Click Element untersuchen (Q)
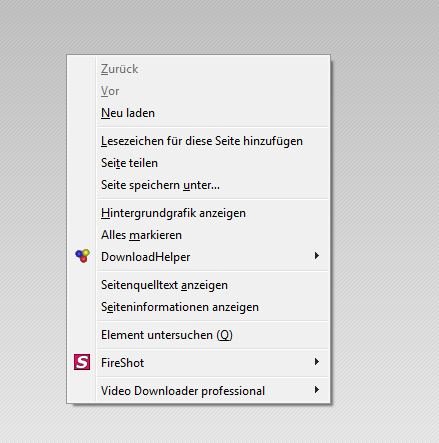This screenshot has height=443, width=439. click(198, 335)
